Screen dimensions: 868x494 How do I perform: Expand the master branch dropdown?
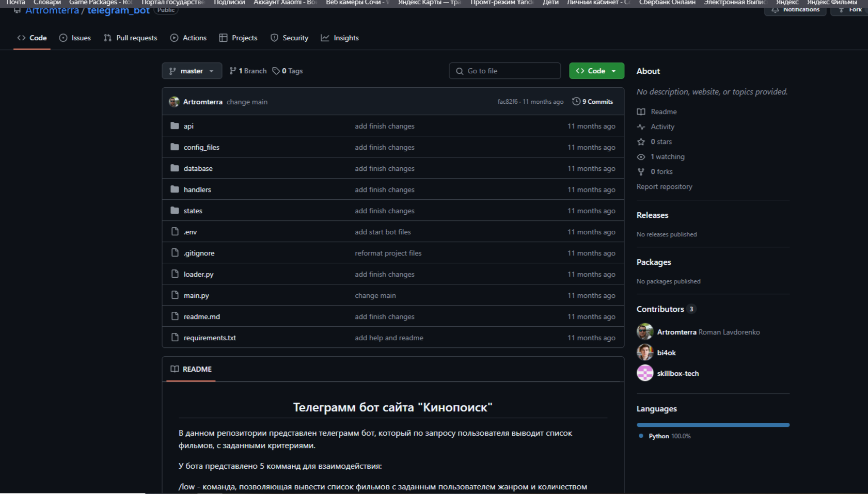[x=192, y=71]
